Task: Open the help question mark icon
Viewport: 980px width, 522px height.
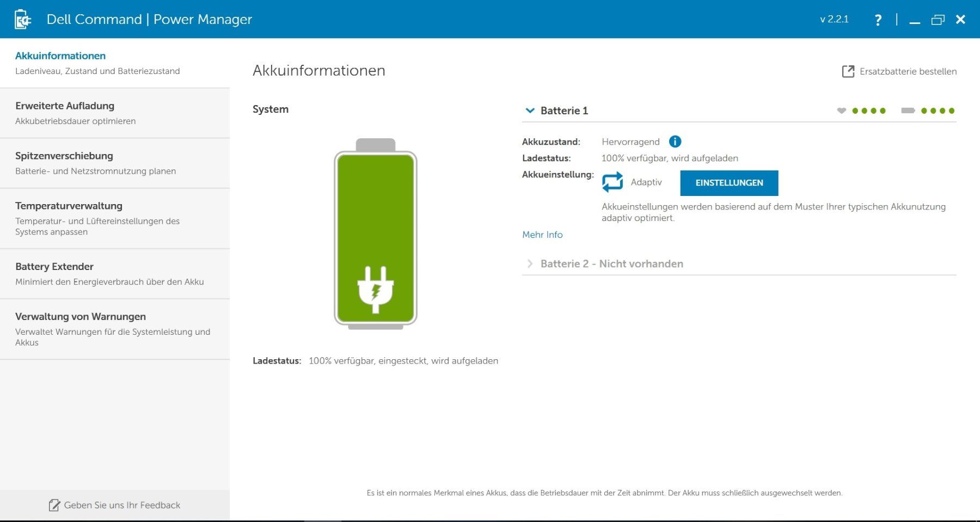Action: (878, 20)
